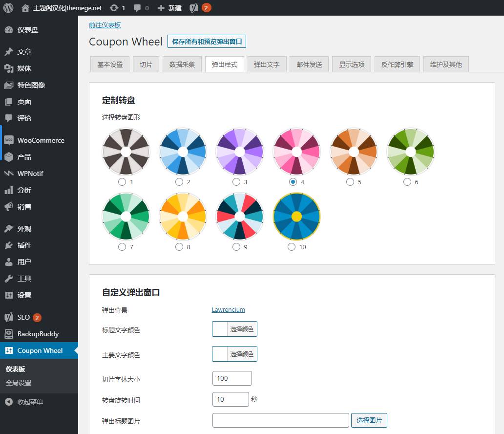Click the 收起菜单 collapse arrow icon
Screen dimensions: 504x434
point(9,402)
